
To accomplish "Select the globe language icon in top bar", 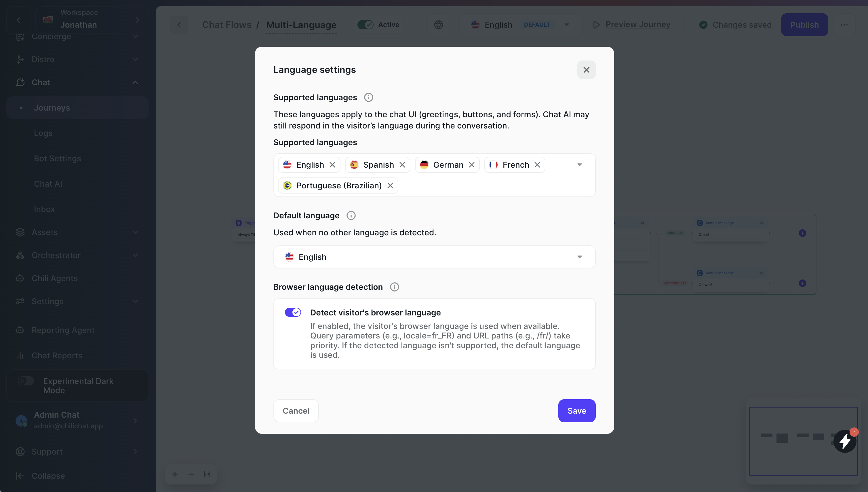I will click(x=439, y=24).
